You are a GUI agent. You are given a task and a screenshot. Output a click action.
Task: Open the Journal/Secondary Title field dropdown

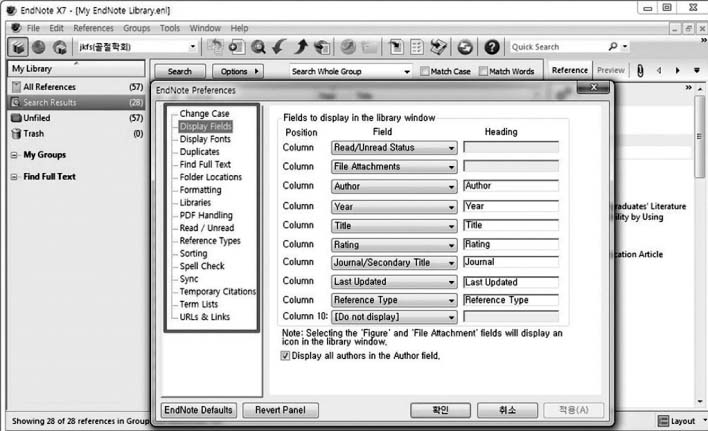click(x=394, y=263)
